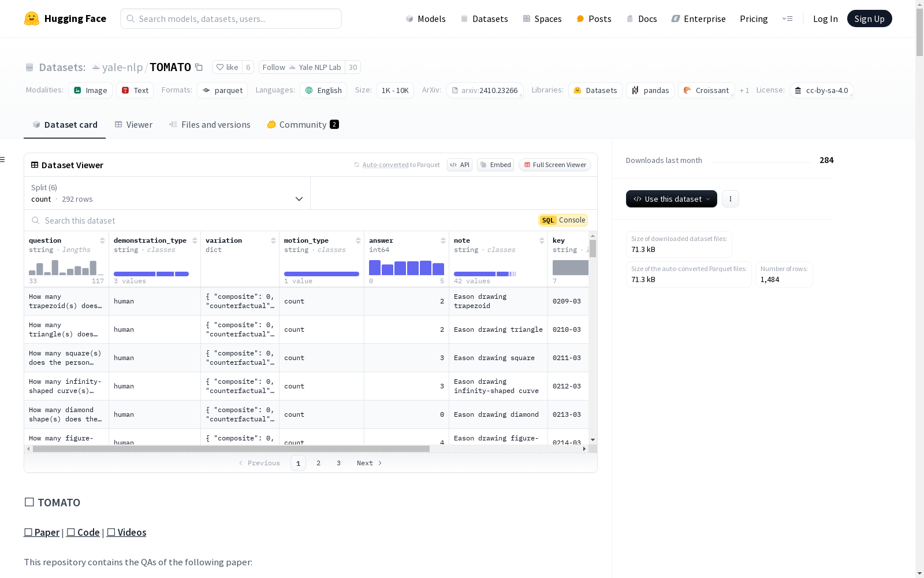The height and width of the screenshot is (578, 924).
Task: Select the key cell 0209-03
Action: coord(568,301)
